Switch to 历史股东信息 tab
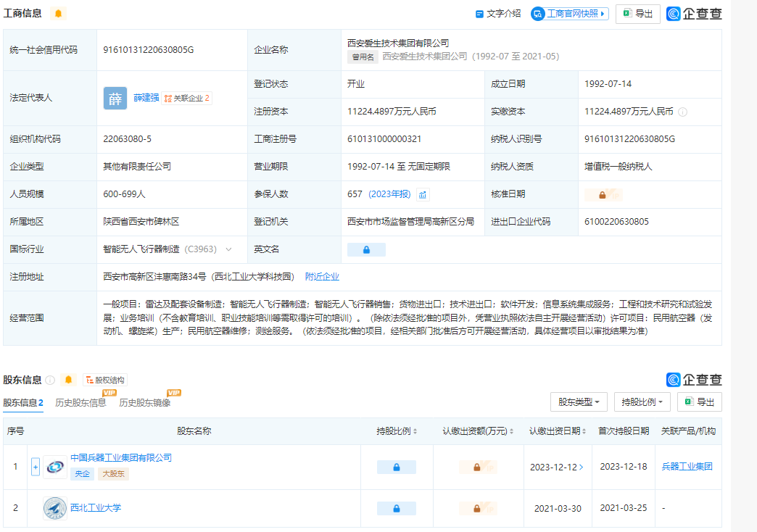 [x=80, y=402]
